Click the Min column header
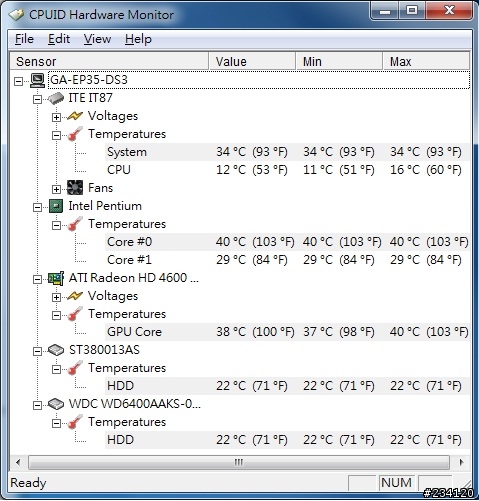 (339, 61)
